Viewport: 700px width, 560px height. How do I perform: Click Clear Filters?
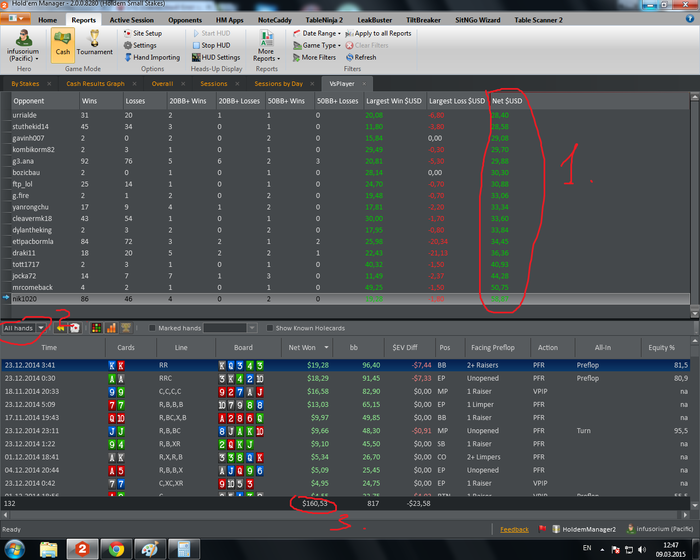coord(367,46)
